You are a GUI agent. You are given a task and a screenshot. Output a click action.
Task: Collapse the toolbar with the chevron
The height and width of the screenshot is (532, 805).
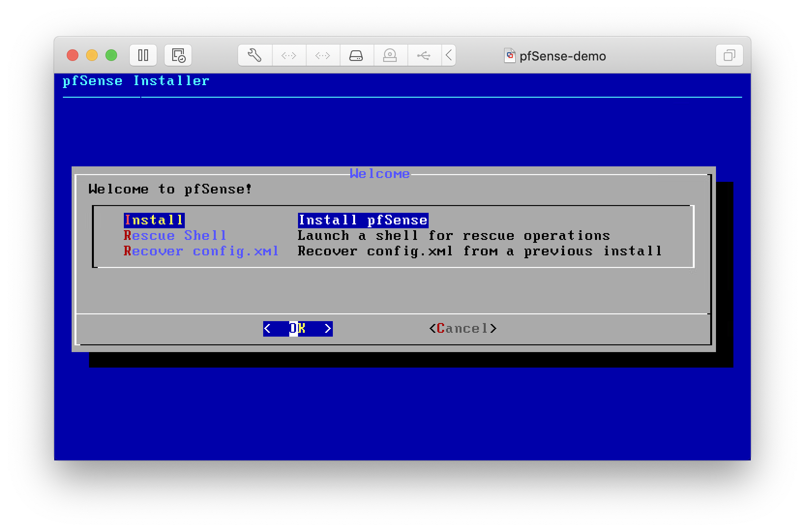pyautogui.click(x=449, y=55)
